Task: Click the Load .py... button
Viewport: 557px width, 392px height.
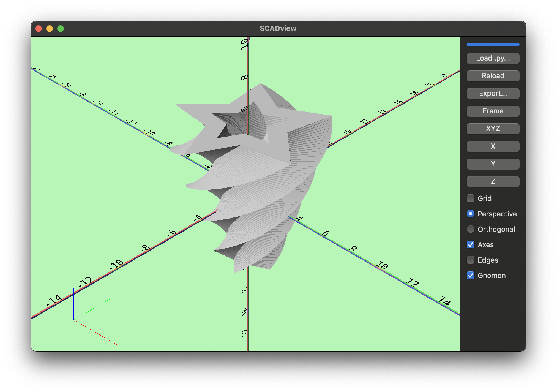Action: [493, 58]
